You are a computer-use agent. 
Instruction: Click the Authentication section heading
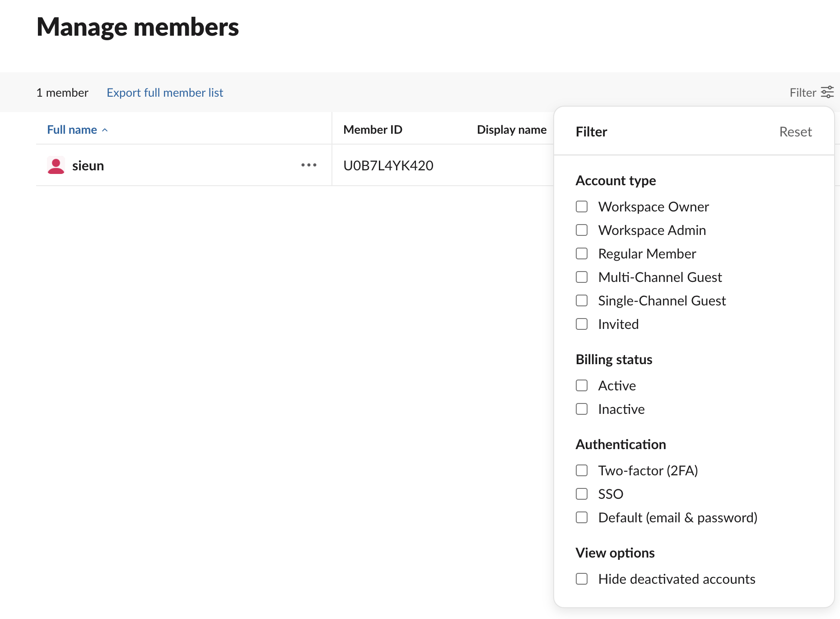point(621,445)
